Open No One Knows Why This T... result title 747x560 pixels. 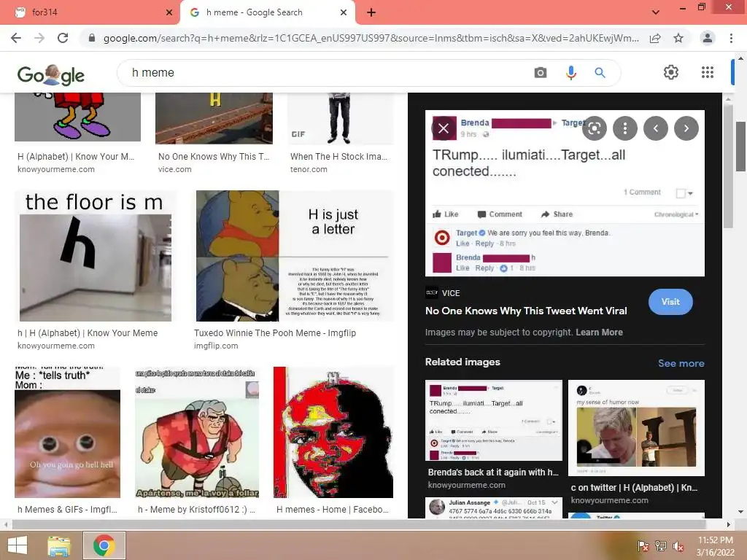[x=214, y=157]
